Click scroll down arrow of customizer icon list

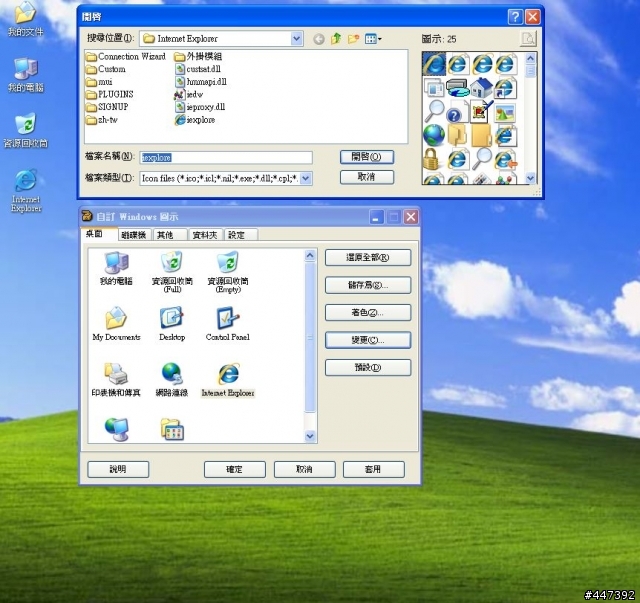[310, 436]
